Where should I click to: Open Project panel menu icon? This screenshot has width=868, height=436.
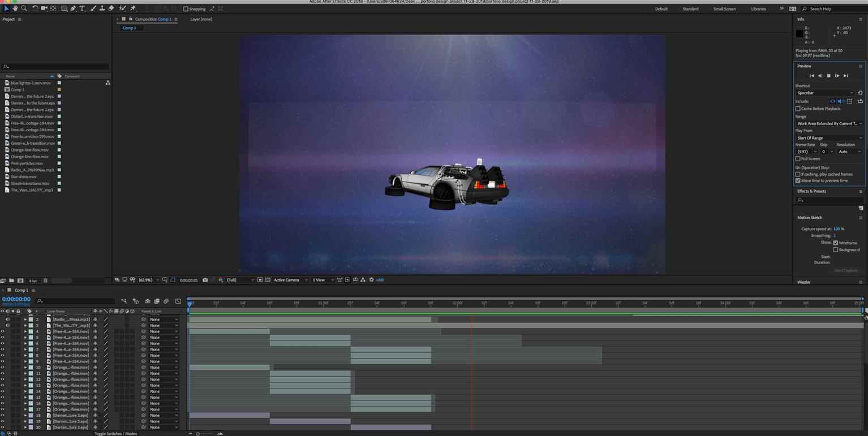tap(19, 19)
